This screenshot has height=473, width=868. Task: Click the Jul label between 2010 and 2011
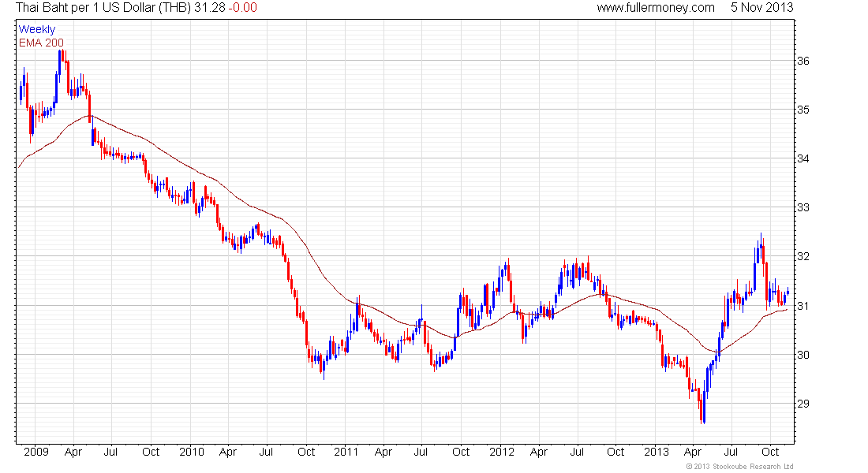266,452
